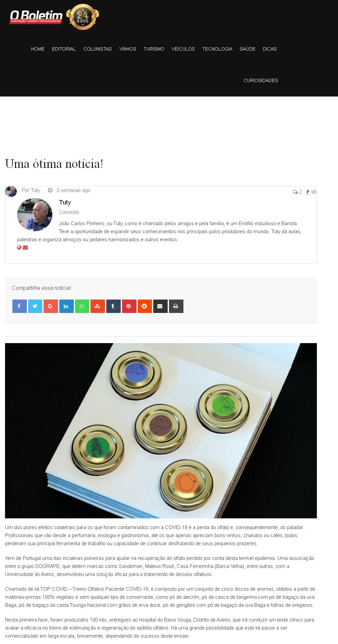Open the author's website globe icon
338x644 pixels.
point(19,248)
